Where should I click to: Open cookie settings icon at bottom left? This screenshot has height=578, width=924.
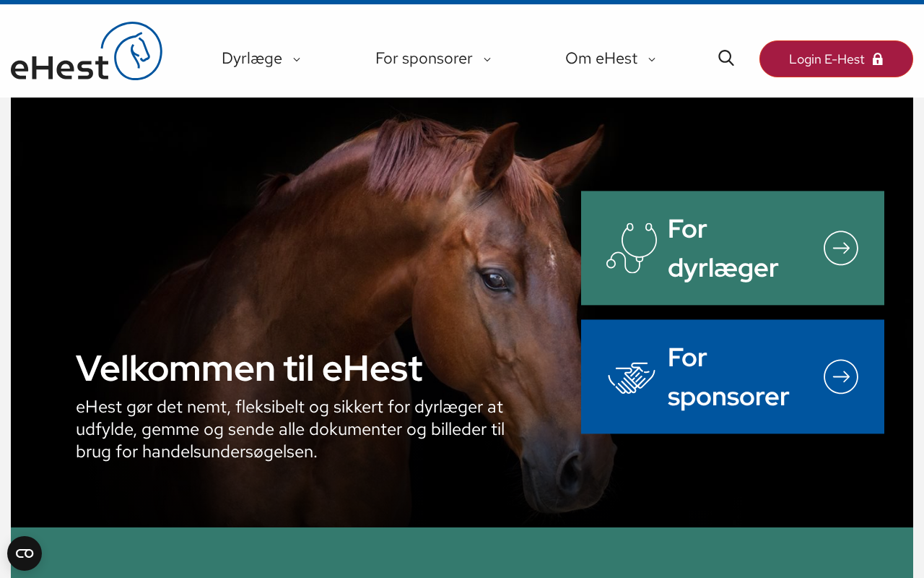pyautogui.click(x=25, y=553)
